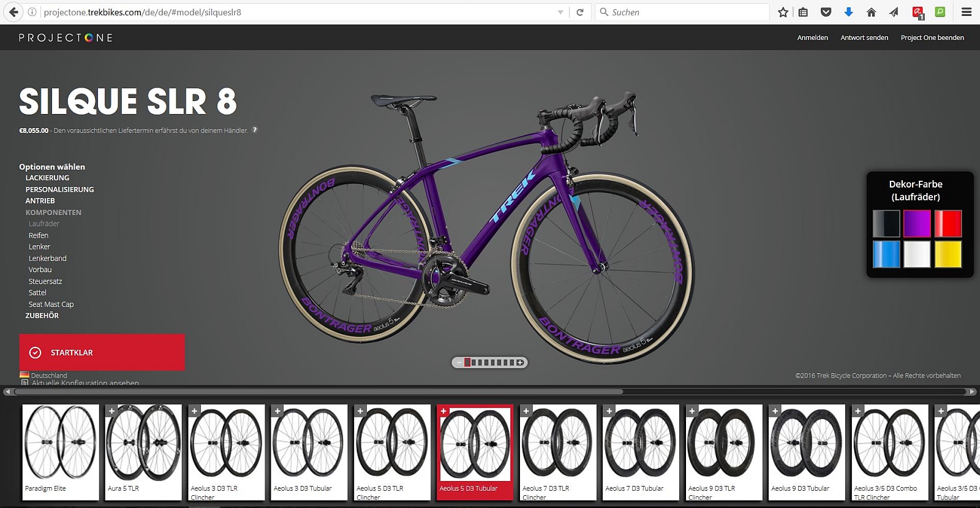Click Project One beenden link
The height and width of the screenshot is (508, 980).
[x=932, y=38]
